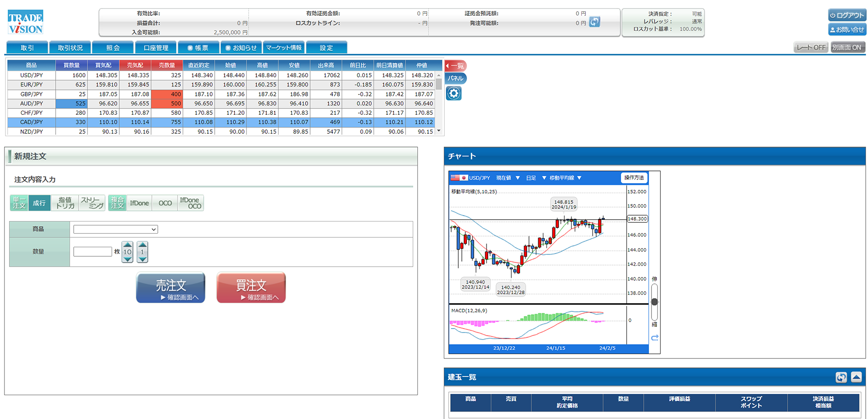Select 指値トリガ order type

(65, 203)
